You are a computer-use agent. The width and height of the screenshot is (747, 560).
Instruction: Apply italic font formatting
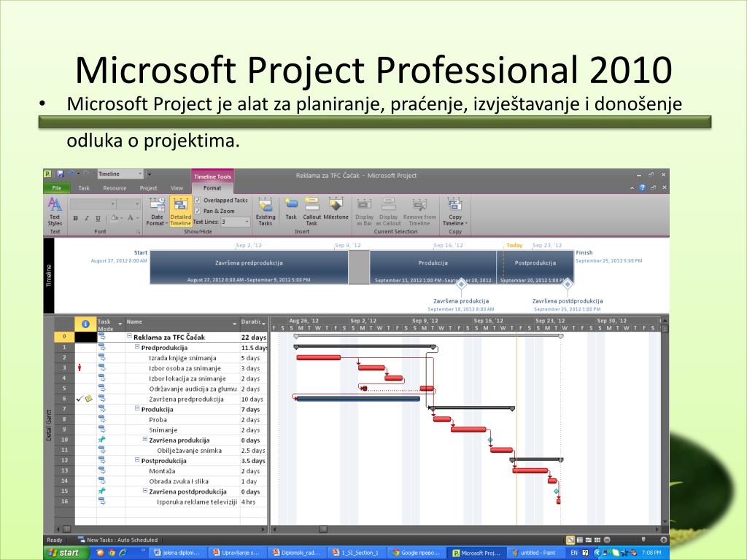click(86, 218)
